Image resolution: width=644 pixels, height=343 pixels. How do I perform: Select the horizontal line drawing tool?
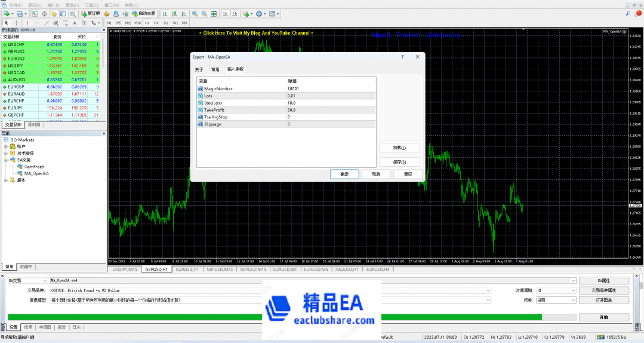click(37, 23)
